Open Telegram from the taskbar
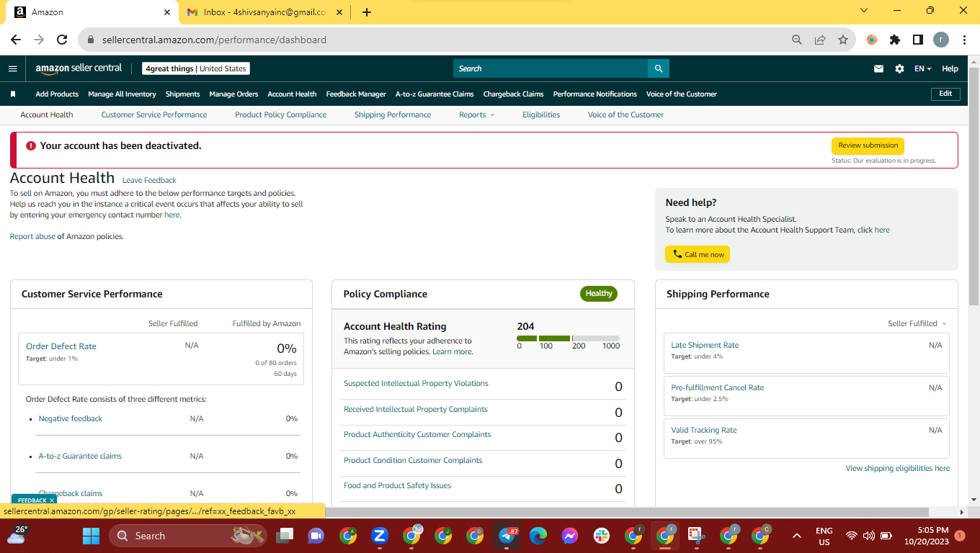Image resolution: width=980 pixels, height=553 pixels. click(507, 536)
